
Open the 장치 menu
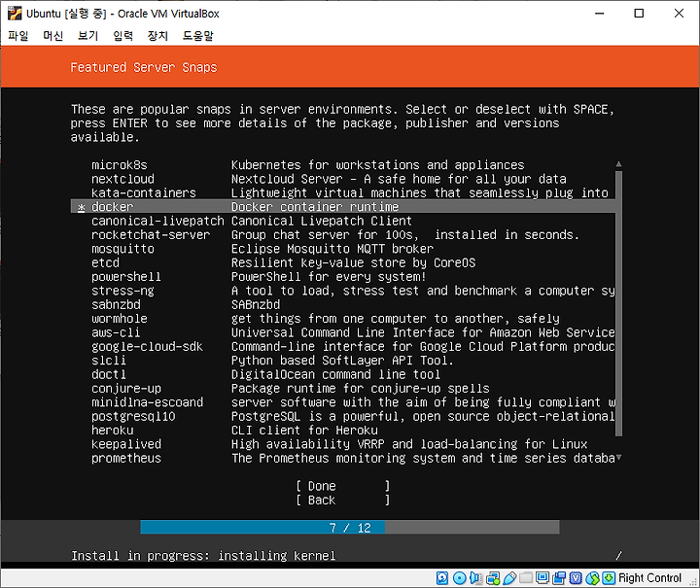[x=157, y=35]
